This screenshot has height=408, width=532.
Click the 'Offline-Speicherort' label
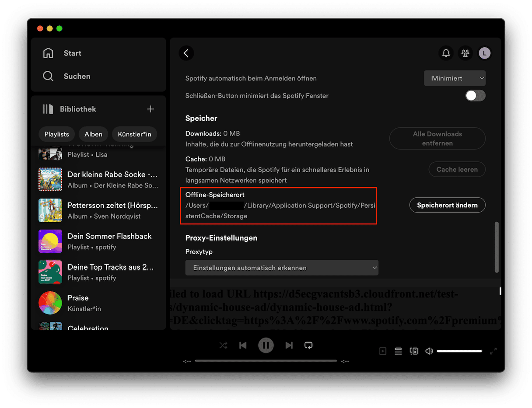215,195
